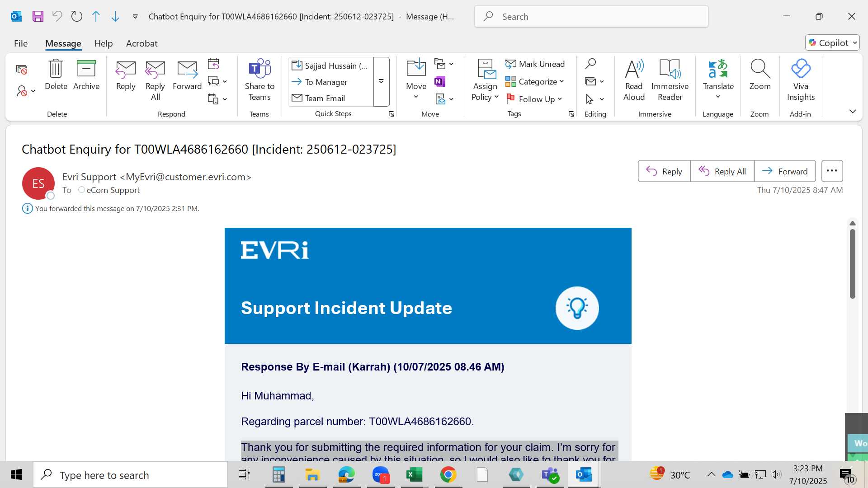Viewport: 868px width, 488px height.
Task: Open Assign Policy menu
Action: coord(485,80)
